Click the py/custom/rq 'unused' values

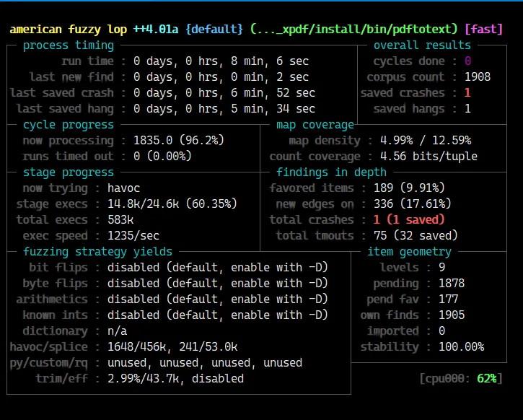pos(205,363)
